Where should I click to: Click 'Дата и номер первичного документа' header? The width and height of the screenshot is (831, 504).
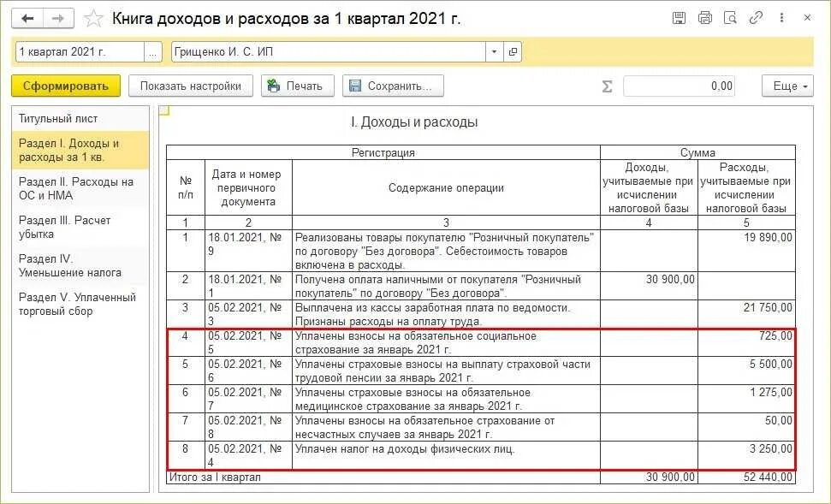click(x=248, y=187)
